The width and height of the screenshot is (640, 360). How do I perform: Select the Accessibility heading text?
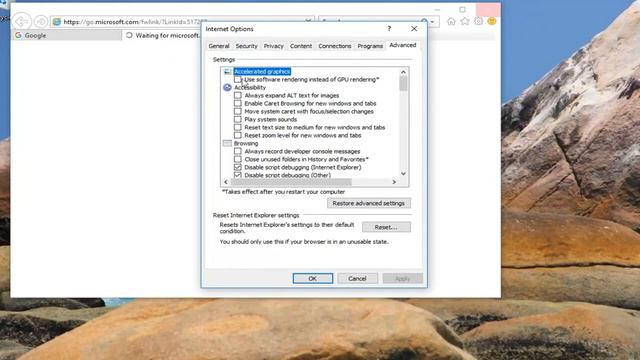pyautogui.click(x=250, y=87)
